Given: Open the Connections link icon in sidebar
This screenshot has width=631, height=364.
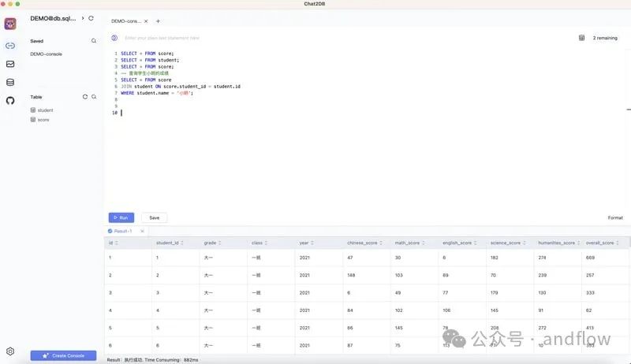Looking at the screenshot, I should (10, 46).
